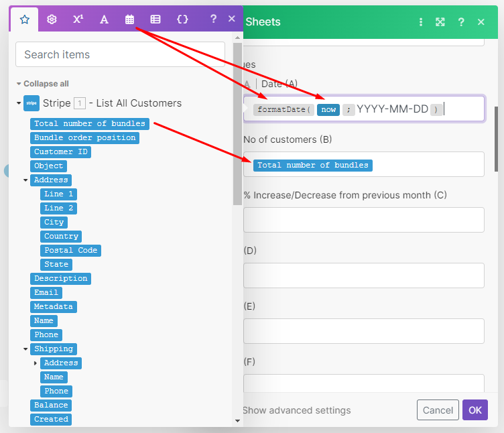Click the (E) column input field
Image resolution: width=504 pixels, height=433 pixels.
click(364, 331)
